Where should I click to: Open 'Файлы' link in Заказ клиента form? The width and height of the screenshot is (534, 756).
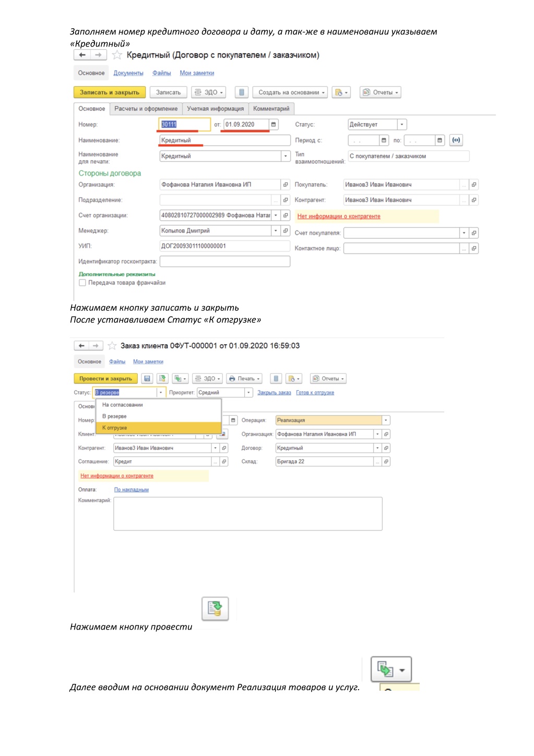tap(117, 362)
